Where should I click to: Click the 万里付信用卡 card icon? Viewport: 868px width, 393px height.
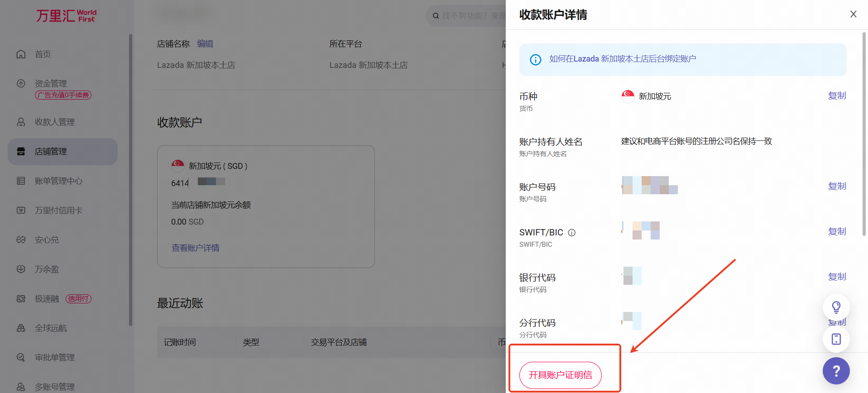(x=21, y=210)
